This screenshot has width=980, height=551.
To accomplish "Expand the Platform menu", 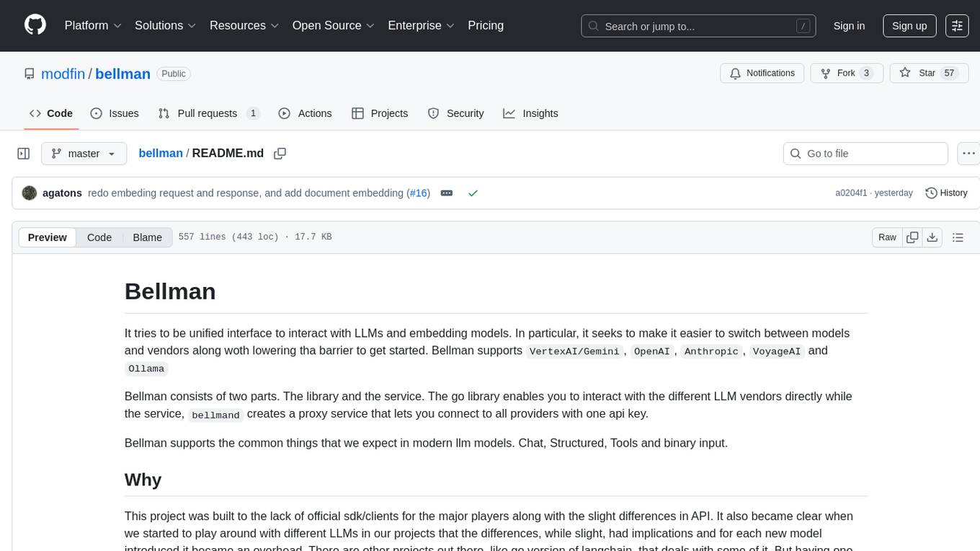I will click(93, 25).
